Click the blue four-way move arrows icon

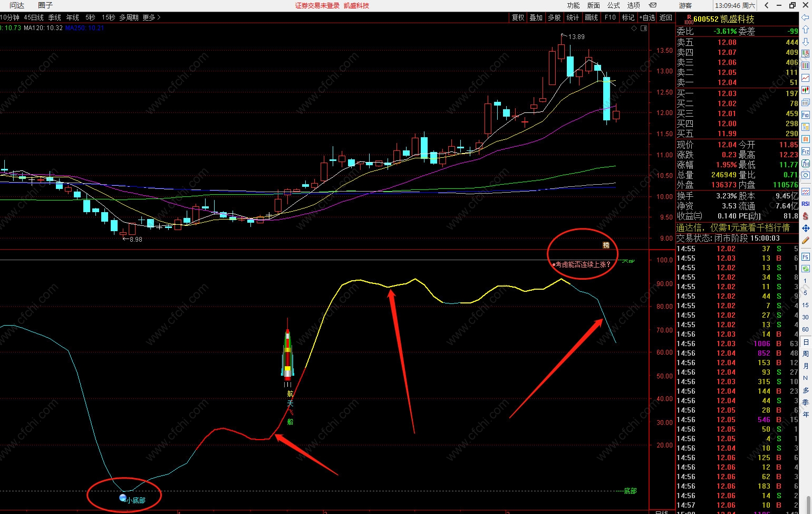tap(805, 229)
